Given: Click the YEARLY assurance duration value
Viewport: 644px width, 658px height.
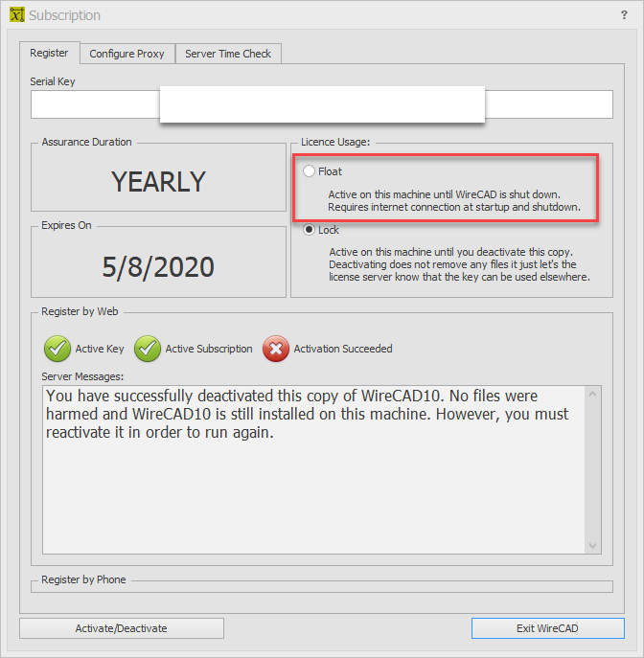Looking at the screenshot, I should coord(158,182).
